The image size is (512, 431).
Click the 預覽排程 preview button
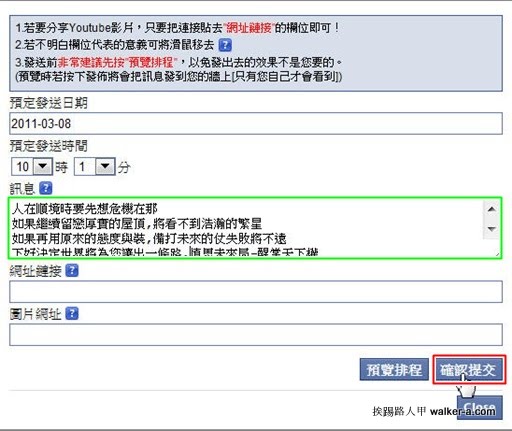coord(394,369)
